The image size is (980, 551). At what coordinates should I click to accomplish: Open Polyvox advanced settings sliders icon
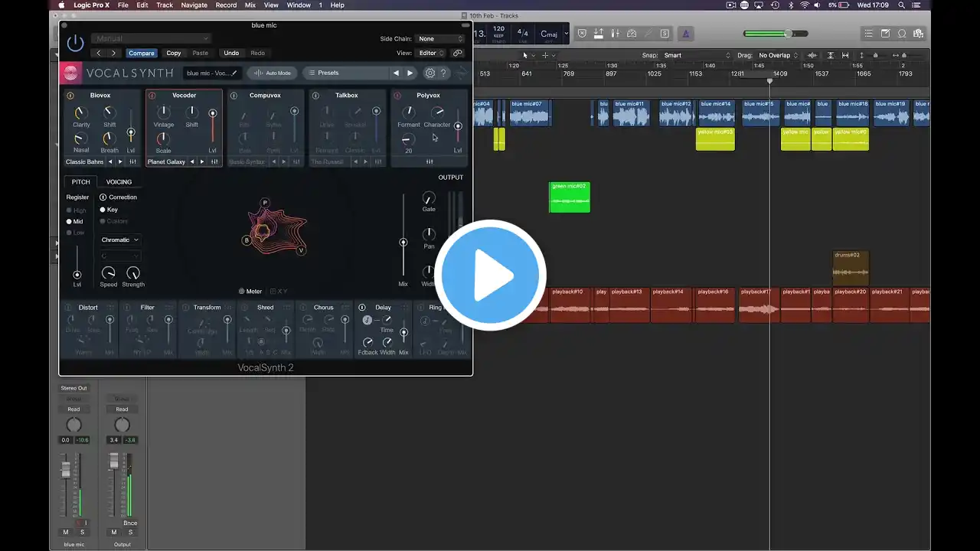point(430,161)
